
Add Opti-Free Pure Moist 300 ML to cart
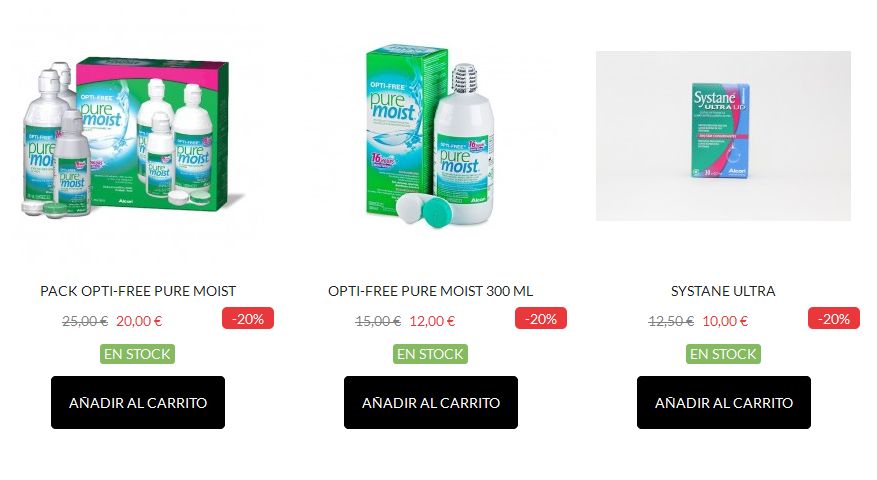(431, 403)
